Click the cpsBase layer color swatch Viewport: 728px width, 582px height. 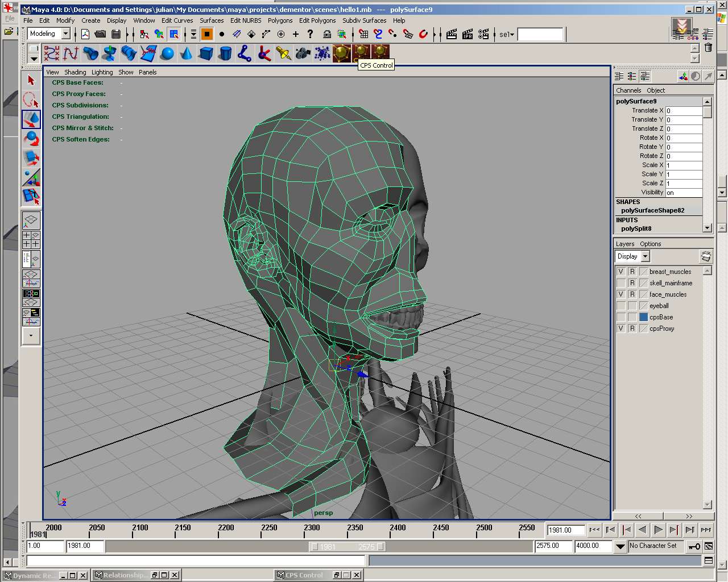[x=643, y=317]
